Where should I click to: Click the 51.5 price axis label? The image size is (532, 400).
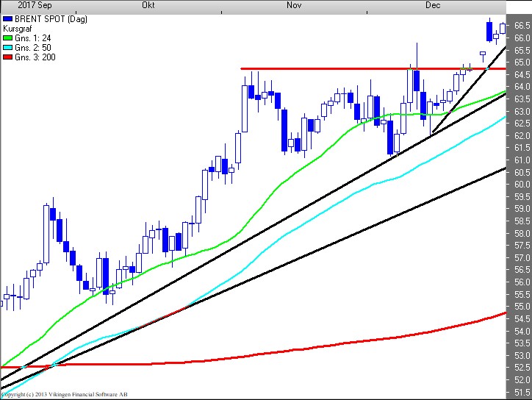click(522, 392)
